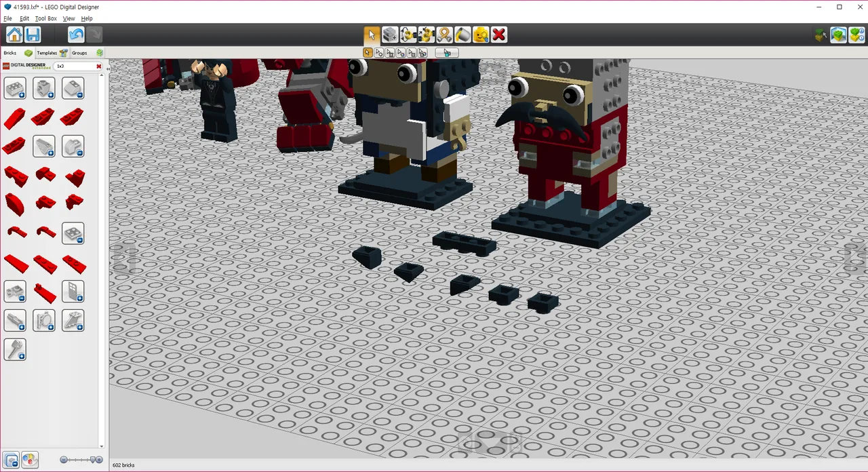868x472 pixels.
Task: Switch to Build mode icon
Action: point(821,35)
